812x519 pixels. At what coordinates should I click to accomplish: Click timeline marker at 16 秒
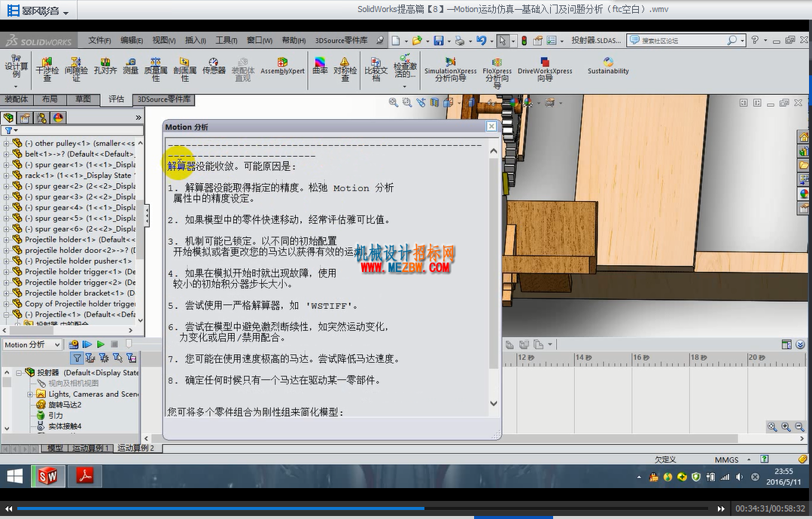[640, 357]
